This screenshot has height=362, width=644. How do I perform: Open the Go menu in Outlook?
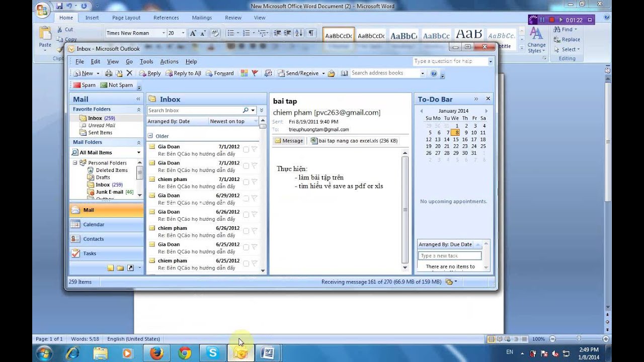point(129,61)
